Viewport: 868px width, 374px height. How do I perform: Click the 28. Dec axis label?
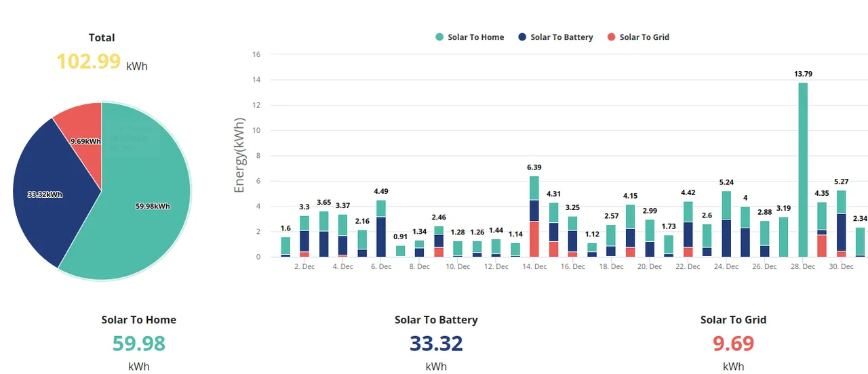coord(803,267)
